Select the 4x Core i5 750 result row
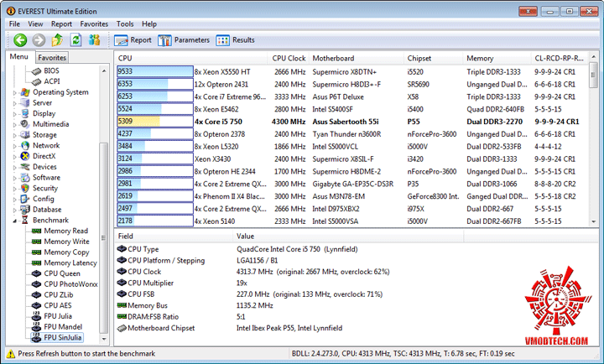Screen dimensions: 604x364 pyautogui.click(x=352, y=122)
